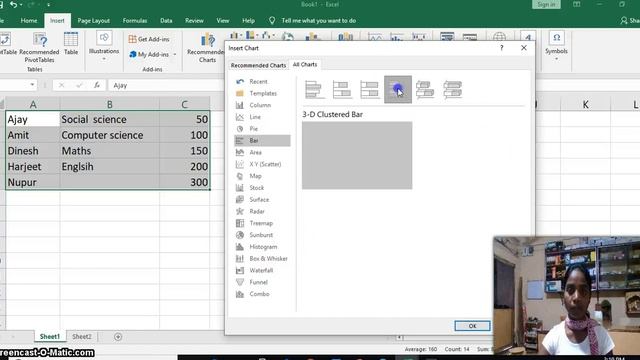Viewport: 640px width, 360px height.
Task: Click cell containing Harjeet
Action: click(x=33, y=167)
